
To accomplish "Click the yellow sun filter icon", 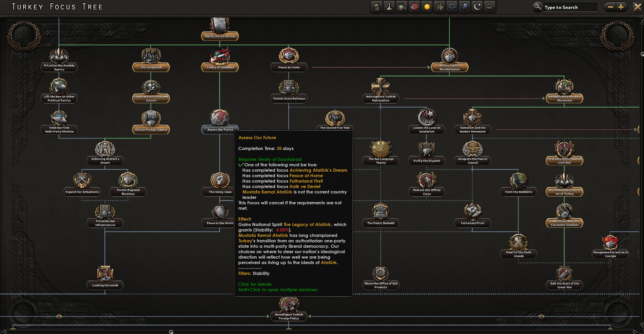I will [x=427, y=7].
